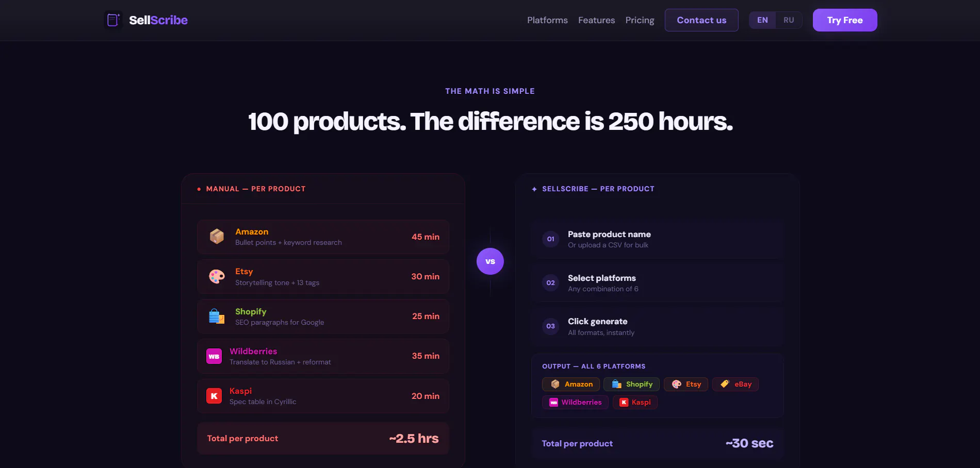Viewport: 980px width, 468px height.
Task: Click the '25 min' Shopify time value
Action: coord(426,316)
